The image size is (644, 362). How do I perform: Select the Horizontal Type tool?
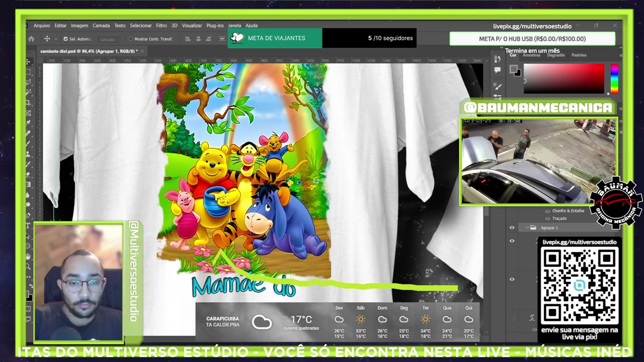point(28,226)
